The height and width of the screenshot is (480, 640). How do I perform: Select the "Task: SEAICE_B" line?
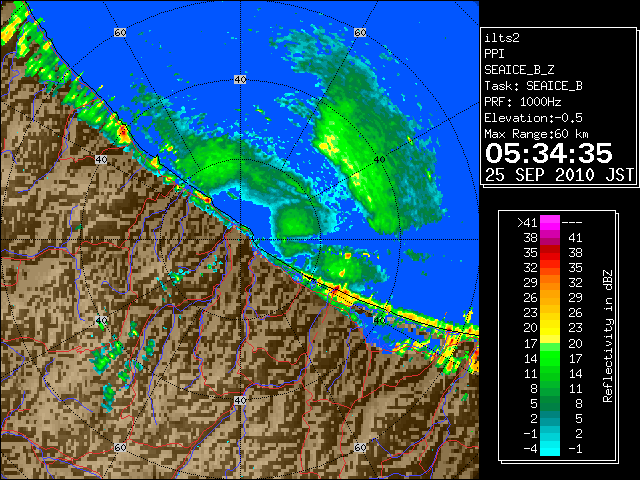(533, 86)
